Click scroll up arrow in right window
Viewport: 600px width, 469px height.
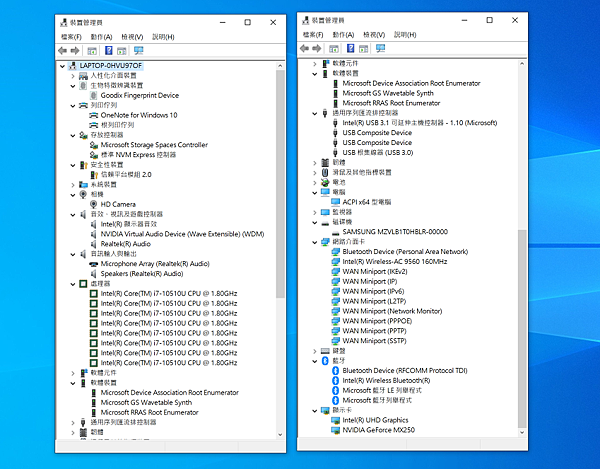pos(522,64)
